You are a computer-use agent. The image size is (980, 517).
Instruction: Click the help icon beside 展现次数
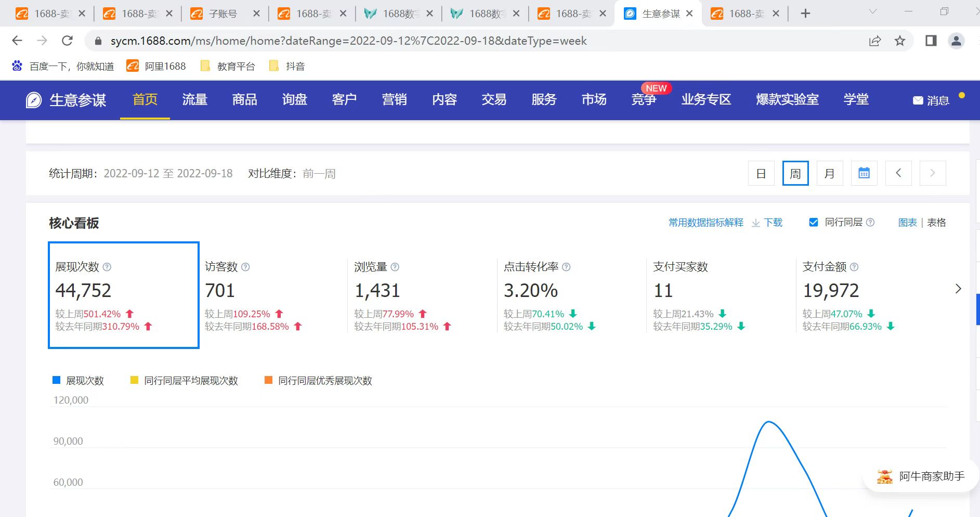[x=107, y=267]
